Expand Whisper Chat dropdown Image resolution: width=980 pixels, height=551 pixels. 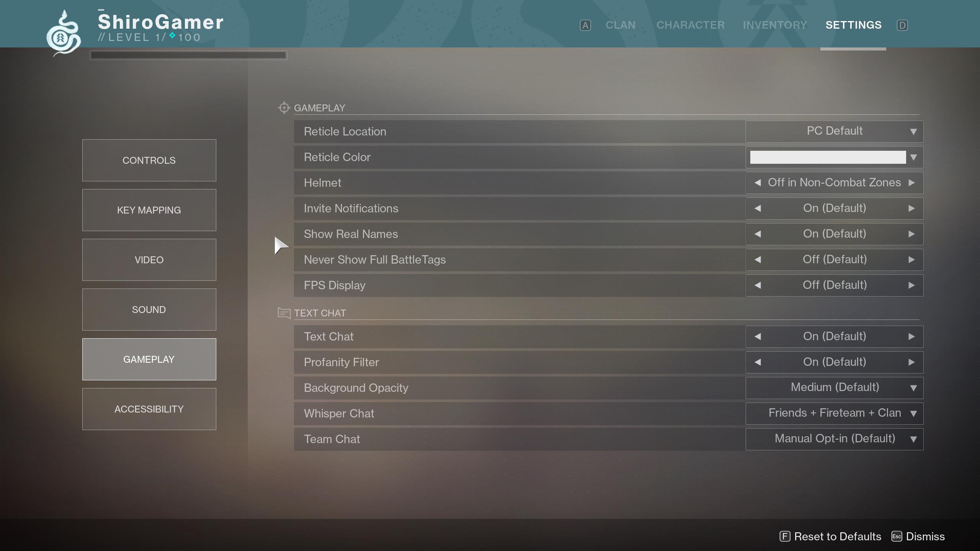(913, 413)
